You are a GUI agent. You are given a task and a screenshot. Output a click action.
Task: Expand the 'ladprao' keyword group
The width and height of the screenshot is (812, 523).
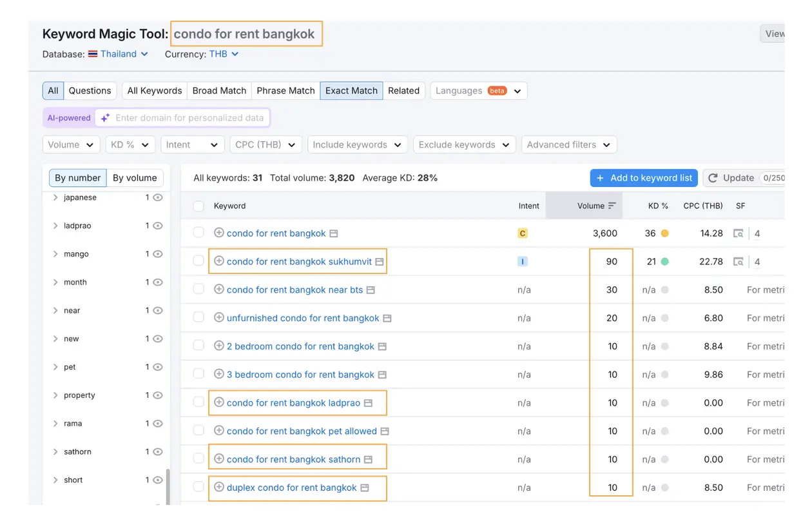[x=55, y=226]
